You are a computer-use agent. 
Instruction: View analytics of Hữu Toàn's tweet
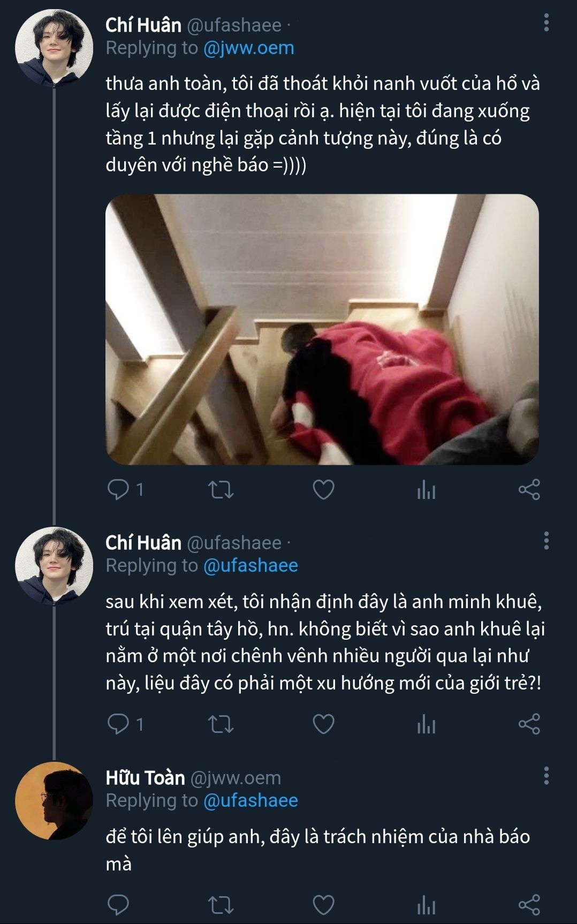426,905
